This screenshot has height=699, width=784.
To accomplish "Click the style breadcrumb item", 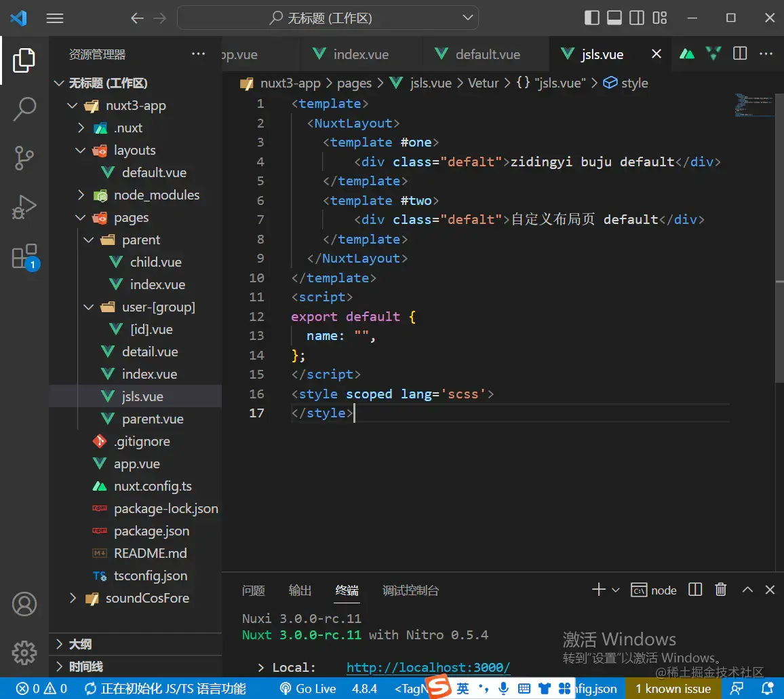I will pyautogui.click(x=626, y=83).
